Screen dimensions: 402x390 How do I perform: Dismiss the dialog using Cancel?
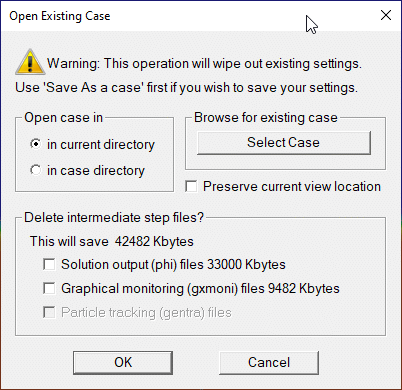(269, 362)
